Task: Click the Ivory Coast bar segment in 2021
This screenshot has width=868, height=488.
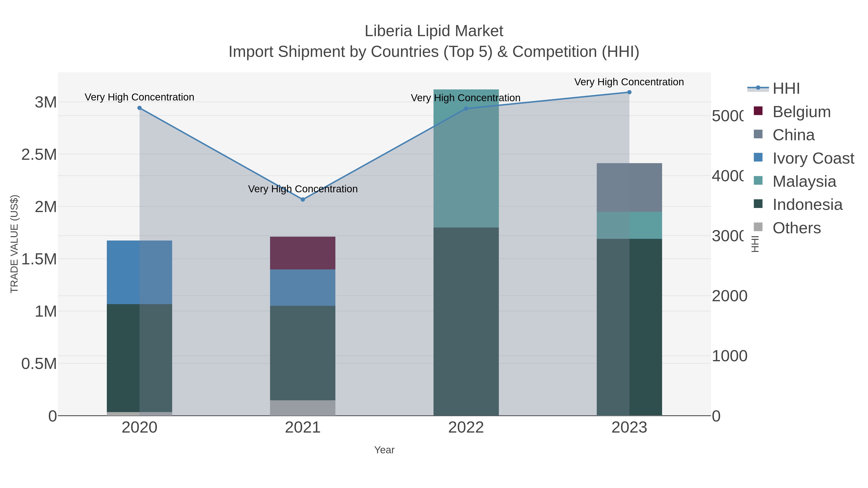Action: (x=303, y=287)
